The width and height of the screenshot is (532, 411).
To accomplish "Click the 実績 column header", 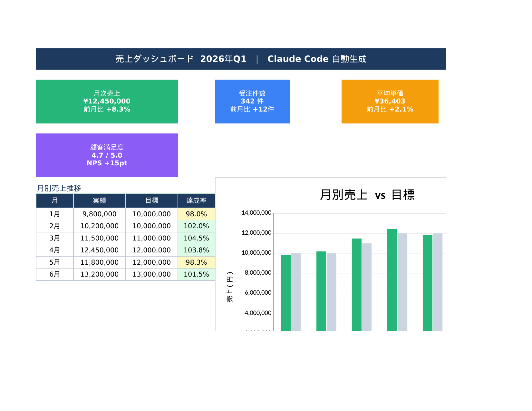I will [x=99, y=201].
